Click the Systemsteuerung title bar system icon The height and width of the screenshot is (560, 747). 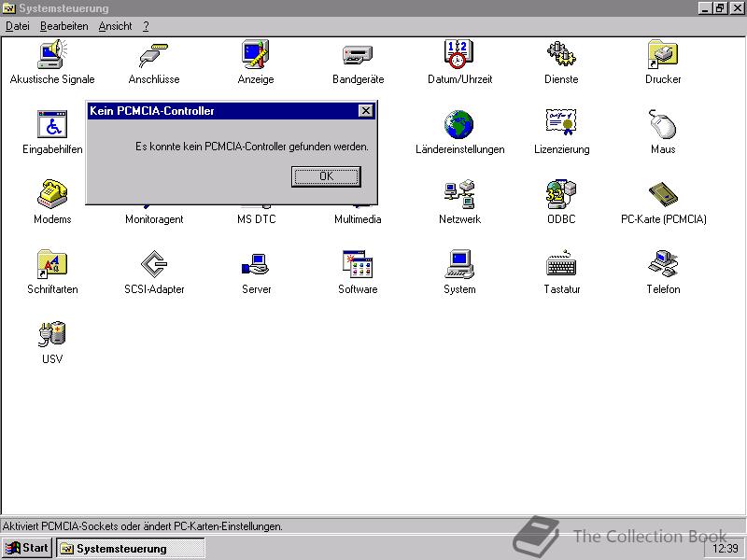(x=9, y=8)
